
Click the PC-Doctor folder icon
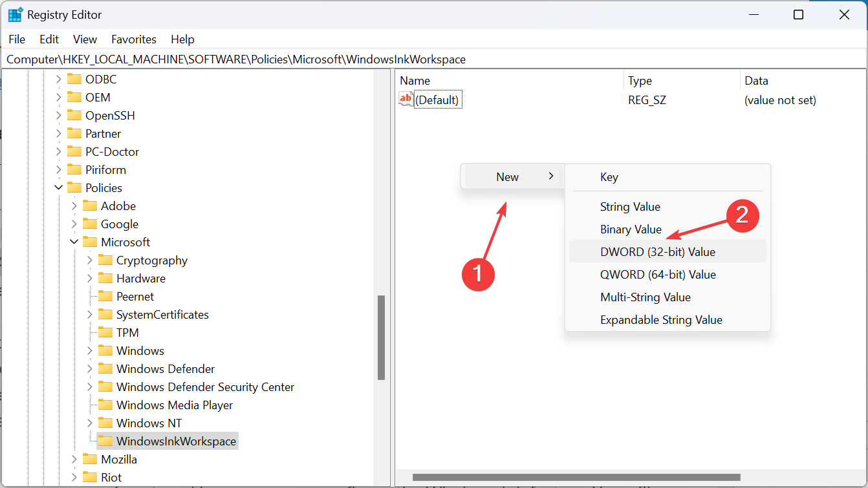(74, 152)
